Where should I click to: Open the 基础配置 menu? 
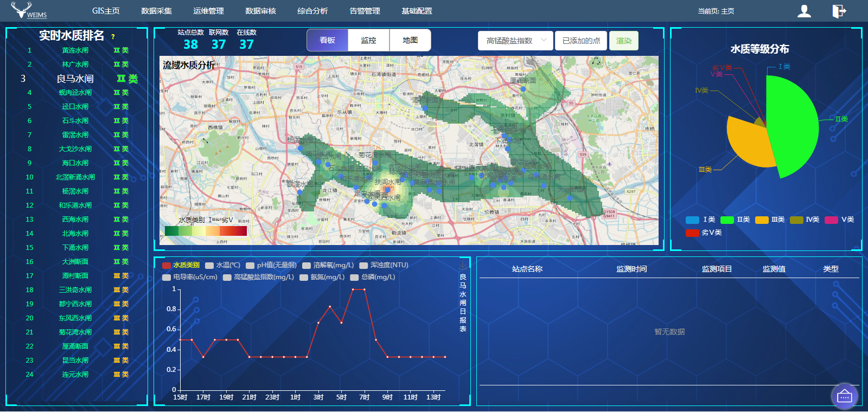[417, 11]
